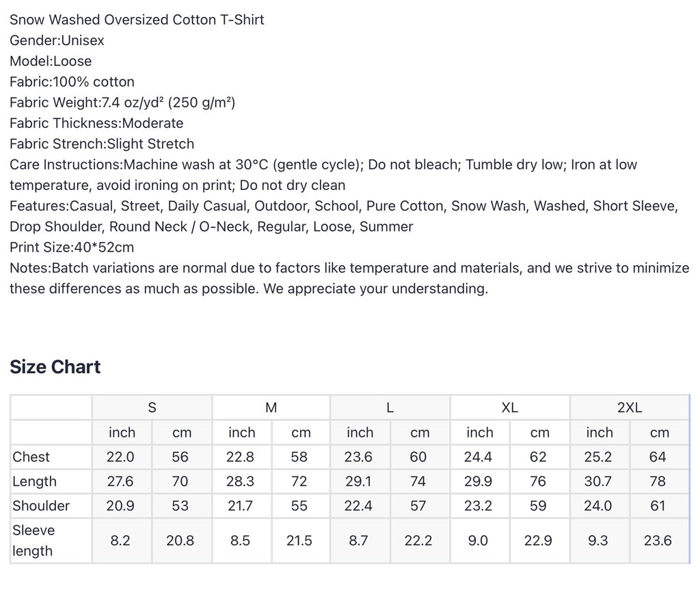Image resolution: width=700 pixels, height=598 pixels.
Task: Select the 2XL size column header
Action: [x=630, y=407]
